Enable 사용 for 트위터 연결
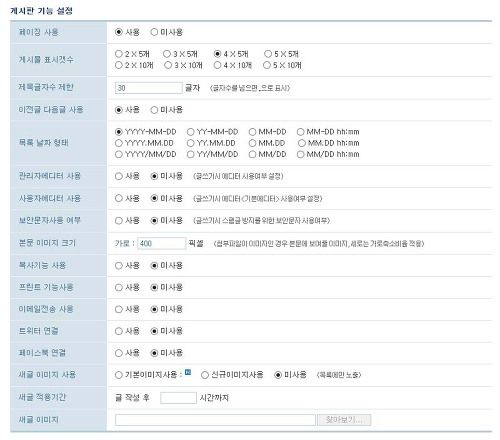This screenshot has width=500, height=440. pos(119,331)
